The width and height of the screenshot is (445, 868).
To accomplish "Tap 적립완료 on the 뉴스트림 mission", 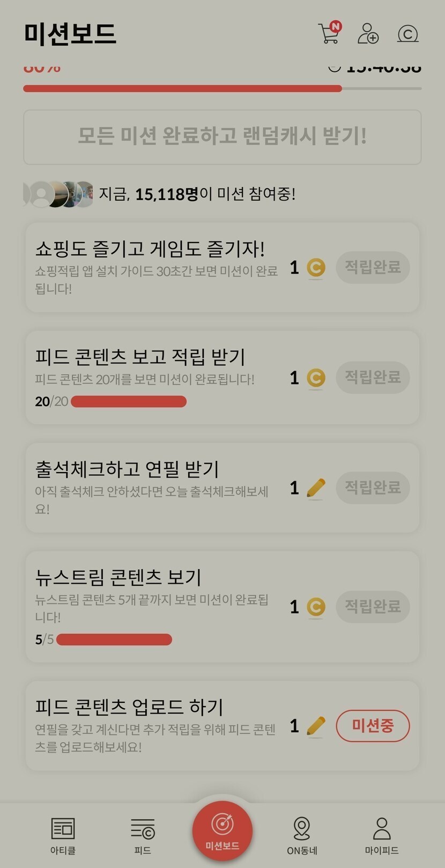I will 373,607.
